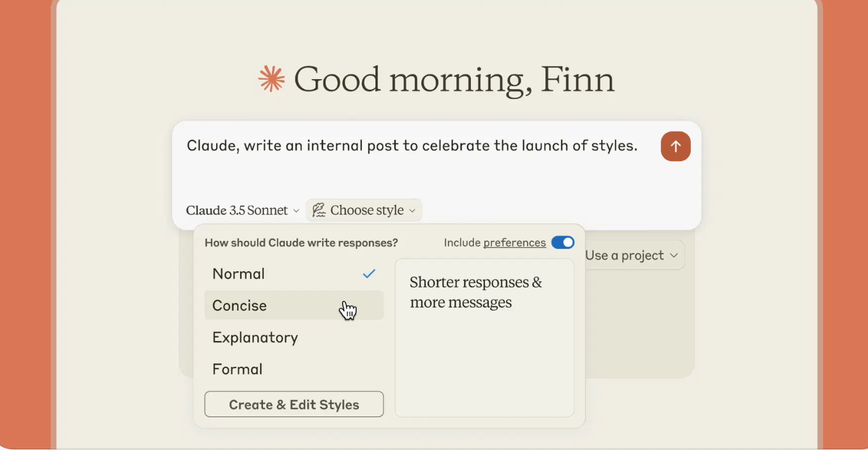Click the 'Good morning, Finn' greeting text
Viewport: 868px width, 450px height.
point(454,80)
